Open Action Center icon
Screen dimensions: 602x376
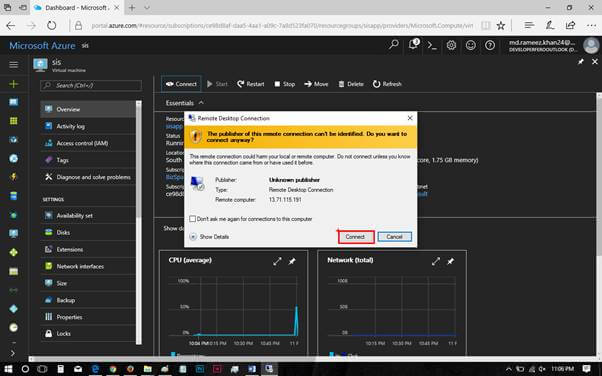coord(586,369)
